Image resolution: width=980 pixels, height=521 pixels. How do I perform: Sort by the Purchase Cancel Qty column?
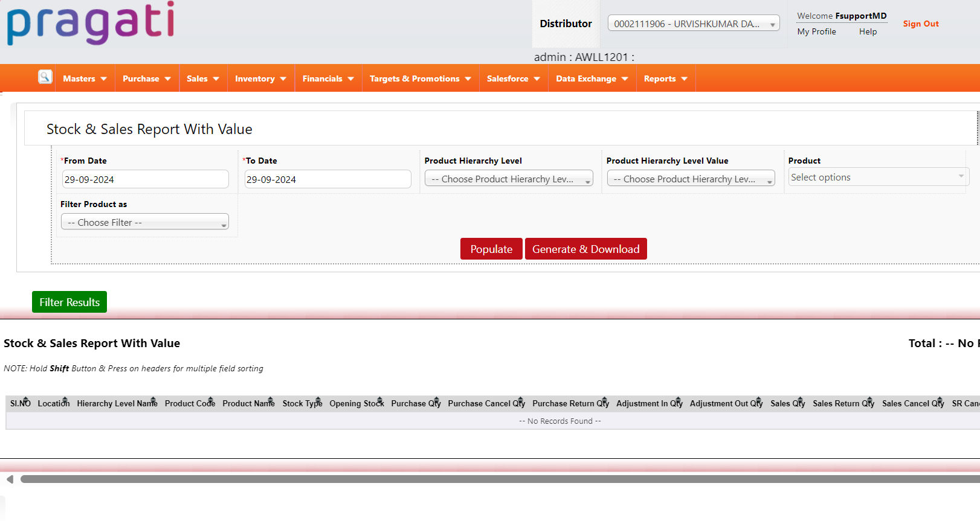coord(486,403)
